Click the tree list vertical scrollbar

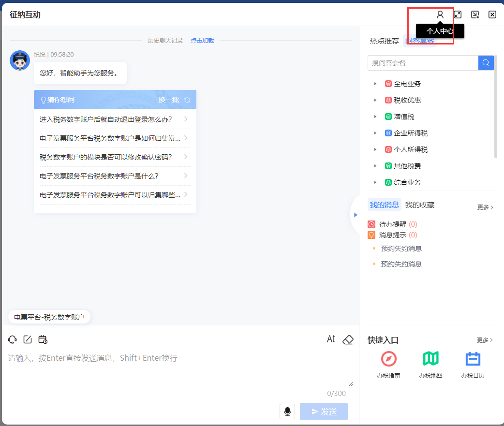point(496,107)
